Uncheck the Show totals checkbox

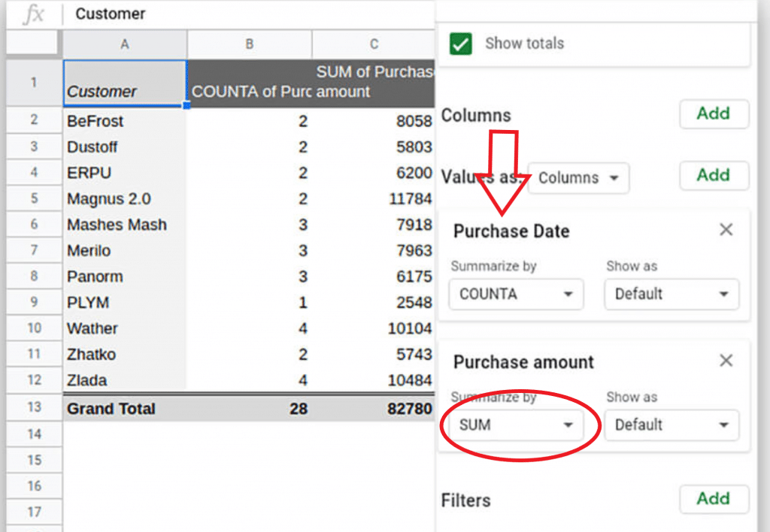[x=460, y=44]
